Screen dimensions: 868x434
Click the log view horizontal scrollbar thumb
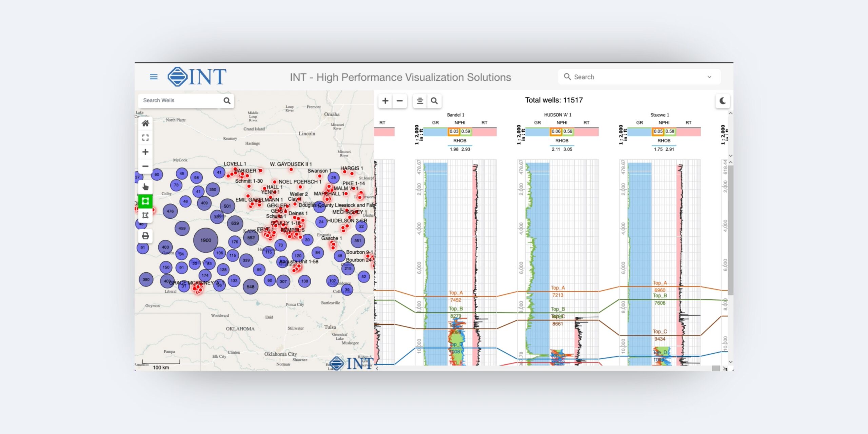click(x=716, y=369)
